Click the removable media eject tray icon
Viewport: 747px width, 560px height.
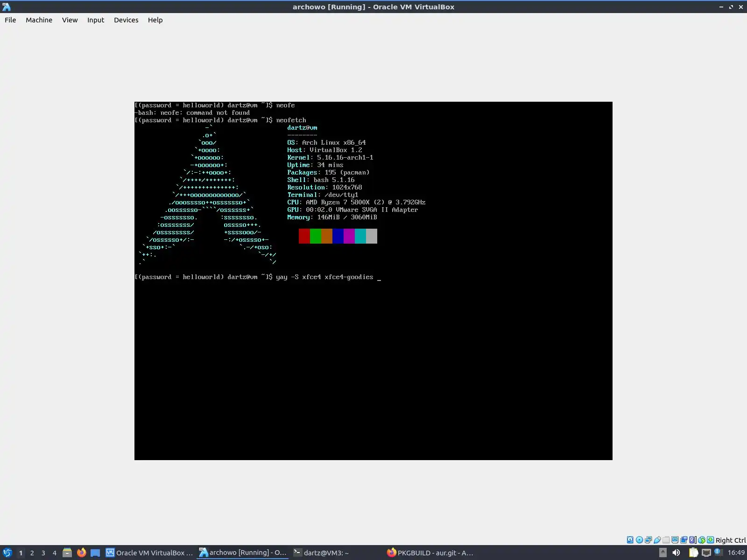pyautogui.click(x=662, y=553)
